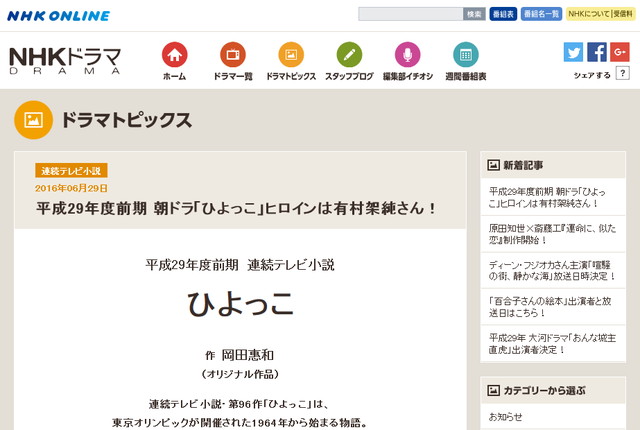Open the 番組表 button

(503, 14)
